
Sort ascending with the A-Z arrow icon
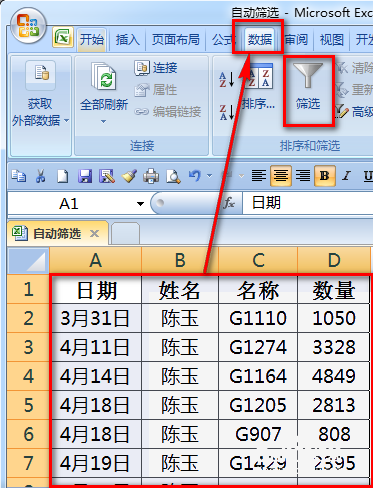[x=226, y=80]
